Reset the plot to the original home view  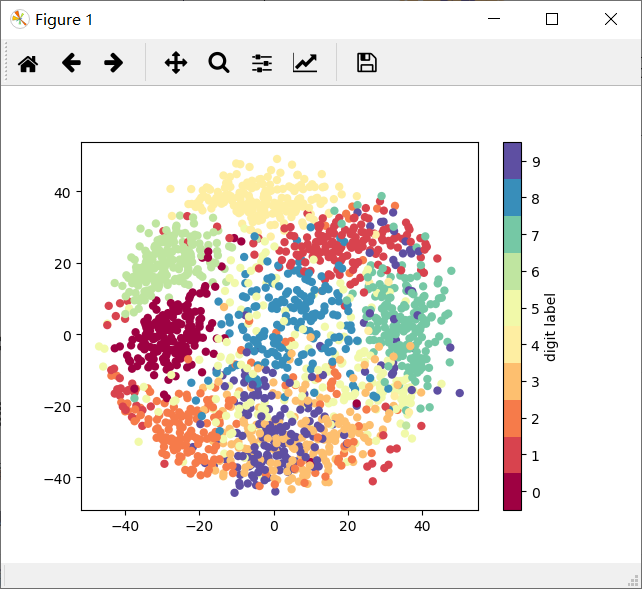28,63
